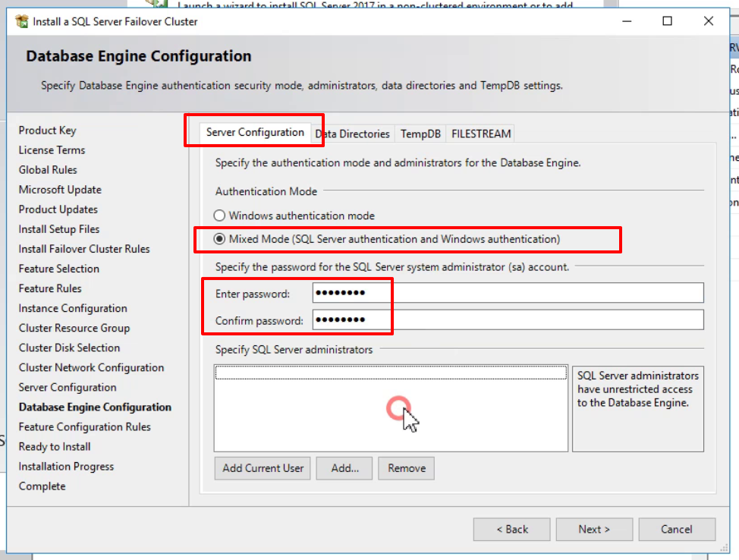Minimize the Install SQL Server Failover Cluster window
Screen dimensions: 739x560
click(x=627, y=21)
